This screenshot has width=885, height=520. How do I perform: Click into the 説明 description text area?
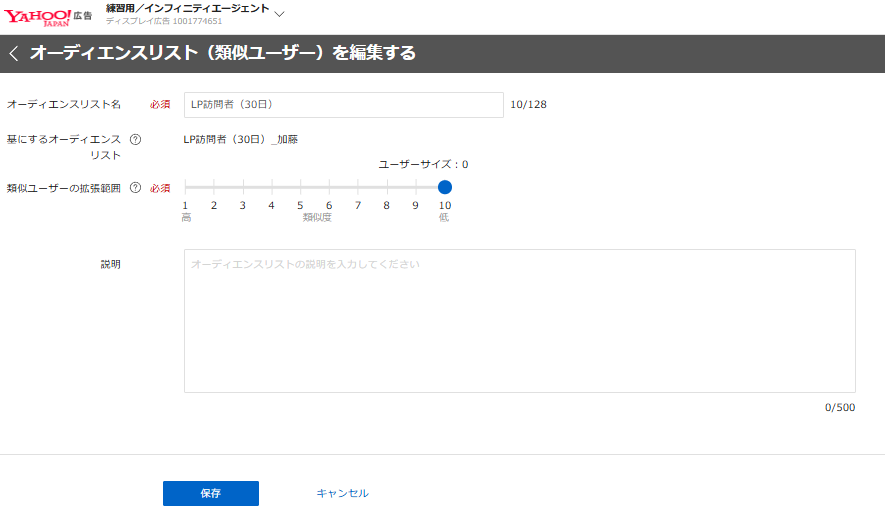point(519,320)
